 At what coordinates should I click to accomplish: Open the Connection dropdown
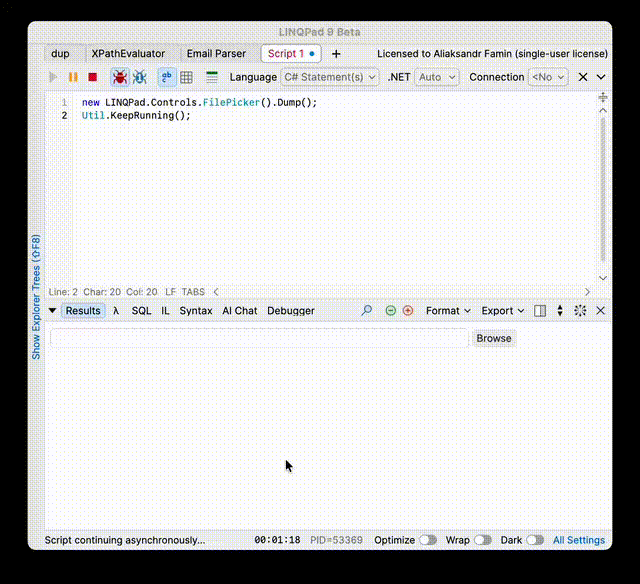pyautogui.click(x=548, y=77)
